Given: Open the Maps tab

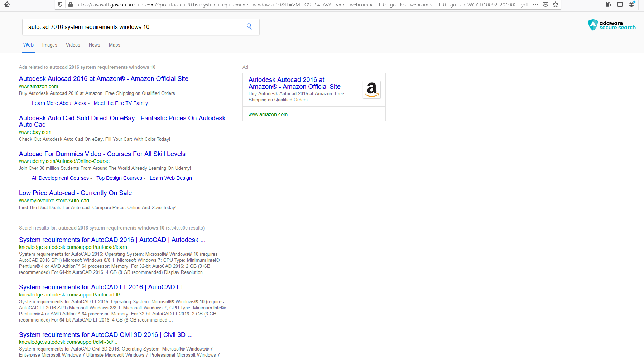Looking at the screenshot, I should pyautogui.click(x=114, y=45).
